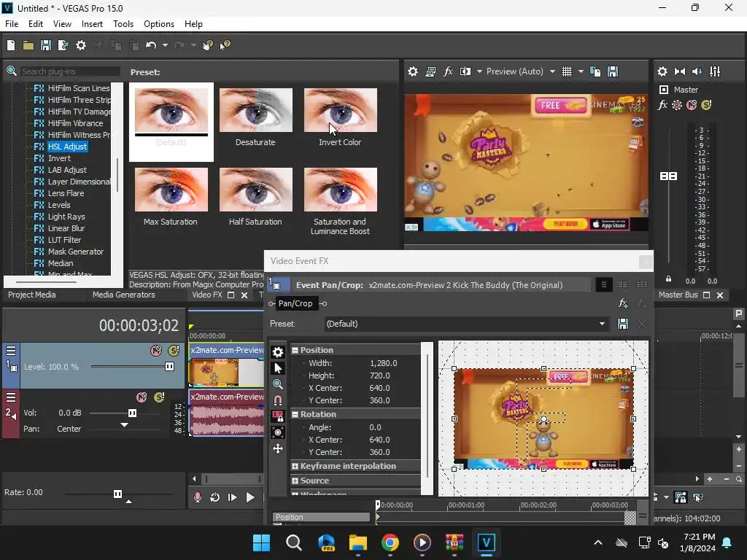This screenshot has height=560, width=747.
Task: Open Master FX button in Master Bus
Action: pyautogui.click(x=662, y=105)
